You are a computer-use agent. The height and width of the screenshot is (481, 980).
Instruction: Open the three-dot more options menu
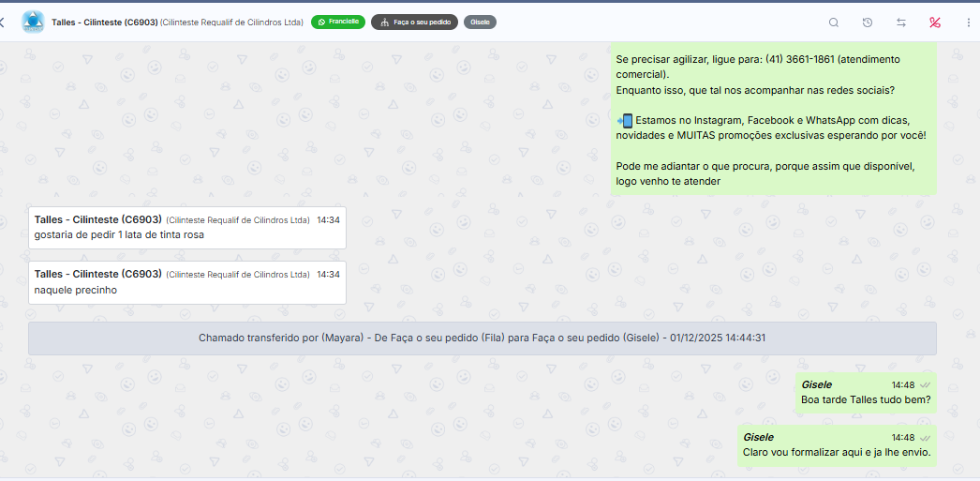coord(968,23)
